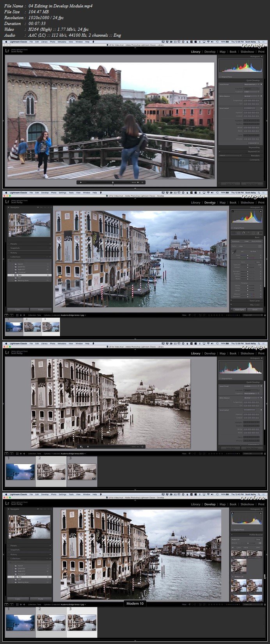Open the Slideshow module in the 00:04:31 frame
270x644 pixels.
click(247, 353)
